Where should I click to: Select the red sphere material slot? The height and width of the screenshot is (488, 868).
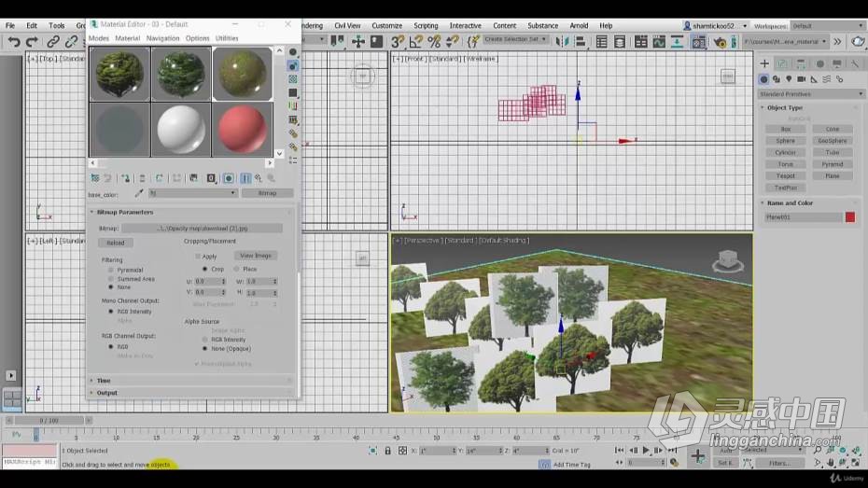point(242,130)
